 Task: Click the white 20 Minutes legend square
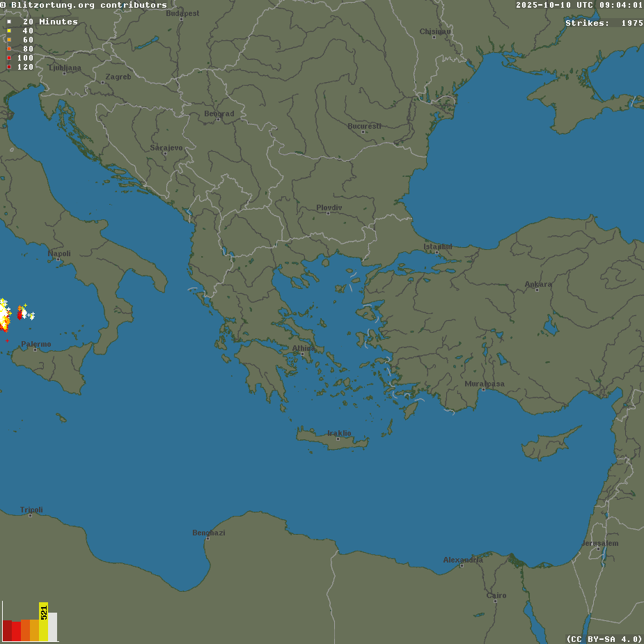point(9,22)
